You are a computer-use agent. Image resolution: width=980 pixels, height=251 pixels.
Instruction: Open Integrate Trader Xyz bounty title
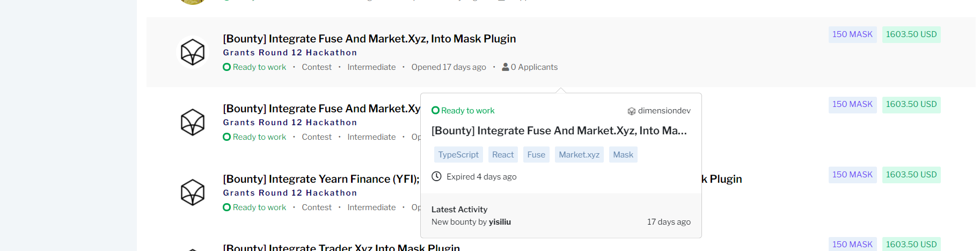point(341,247)
